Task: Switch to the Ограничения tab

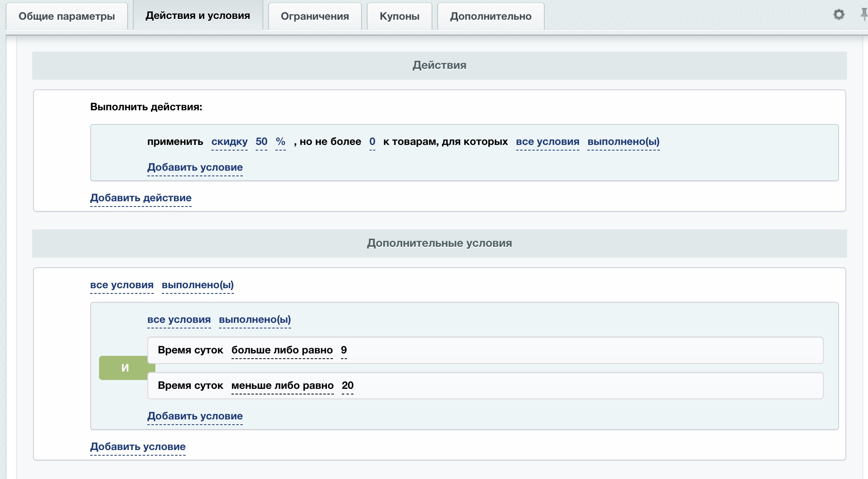Action: pos(315,17)
